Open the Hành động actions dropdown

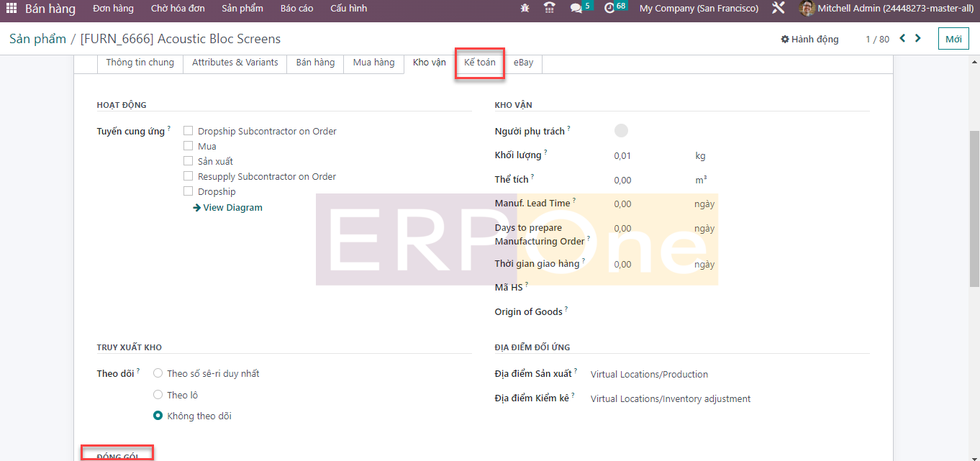(809, 40)
